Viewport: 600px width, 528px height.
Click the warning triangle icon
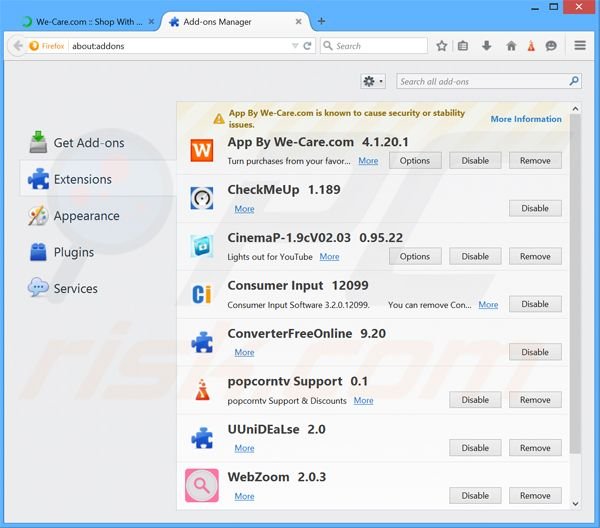tap(219, 119)
